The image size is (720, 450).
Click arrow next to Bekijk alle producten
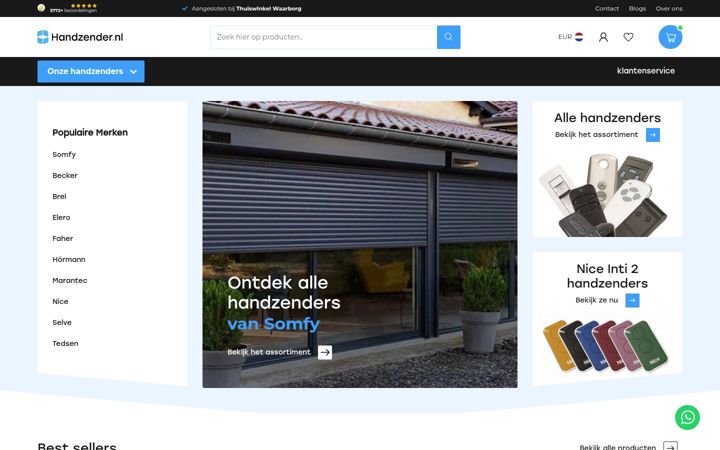[670, 446]
